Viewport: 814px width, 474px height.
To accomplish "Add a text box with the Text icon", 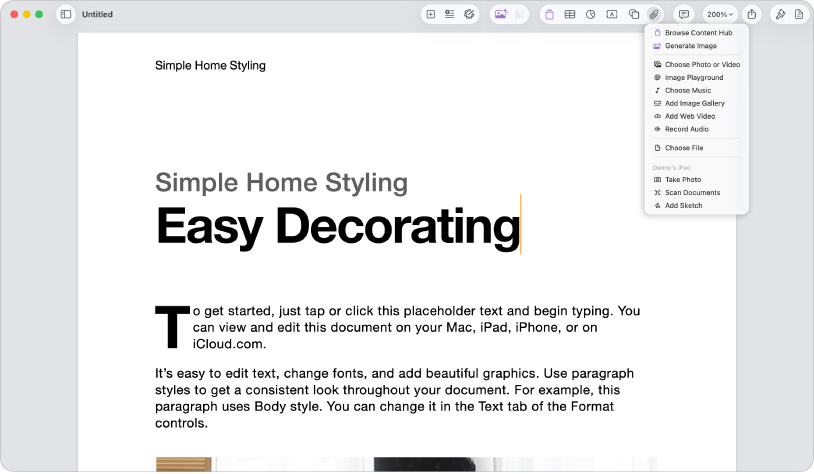I will pos(612,15).
